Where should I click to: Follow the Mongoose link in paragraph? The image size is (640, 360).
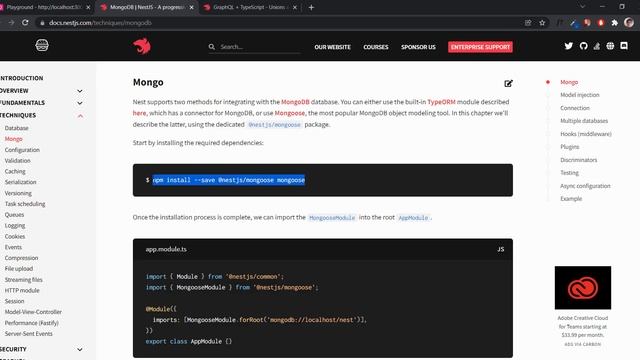coord(289,113)
